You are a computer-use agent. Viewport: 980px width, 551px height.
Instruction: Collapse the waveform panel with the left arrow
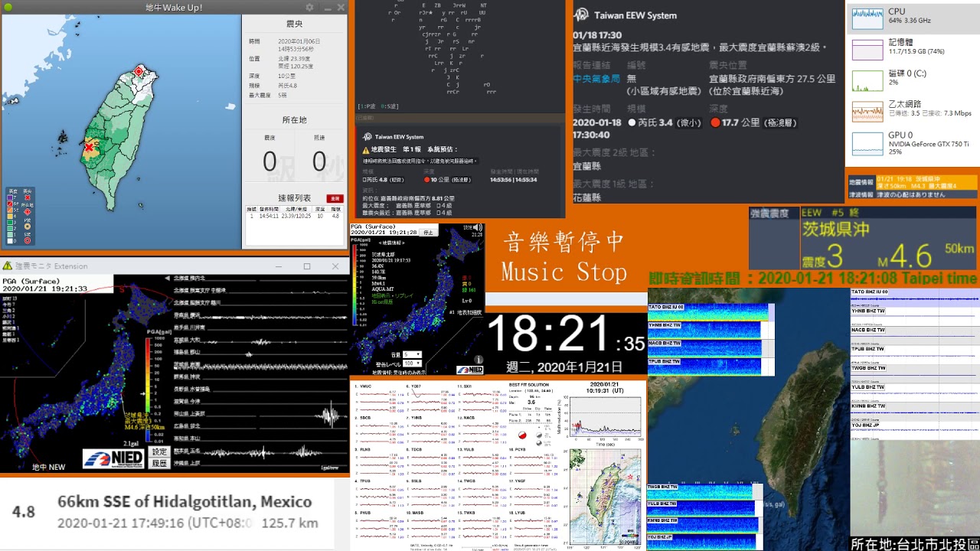pos(166,277)
